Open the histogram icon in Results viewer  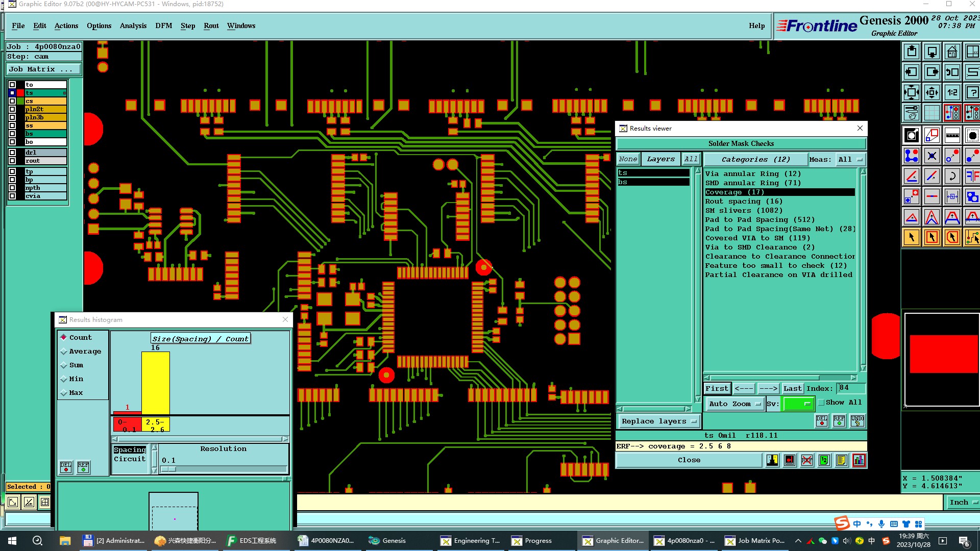coord(859,460)
